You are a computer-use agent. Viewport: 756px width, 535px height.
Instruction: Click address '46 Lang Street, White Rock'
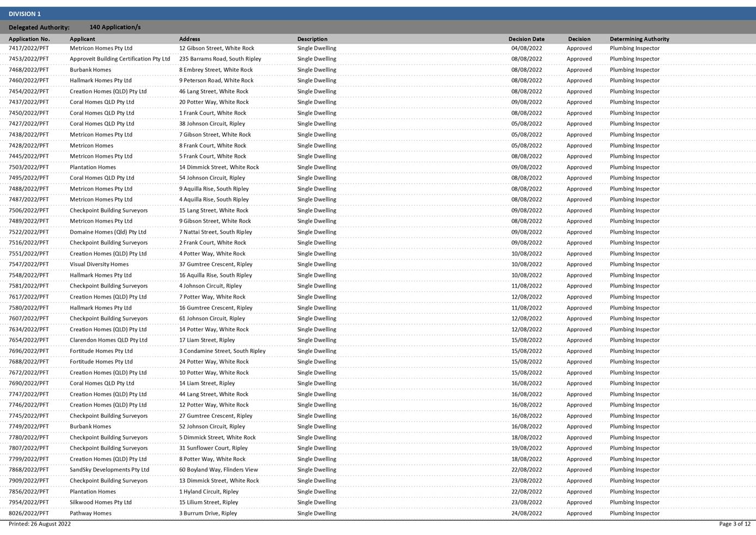click(214, 92)
